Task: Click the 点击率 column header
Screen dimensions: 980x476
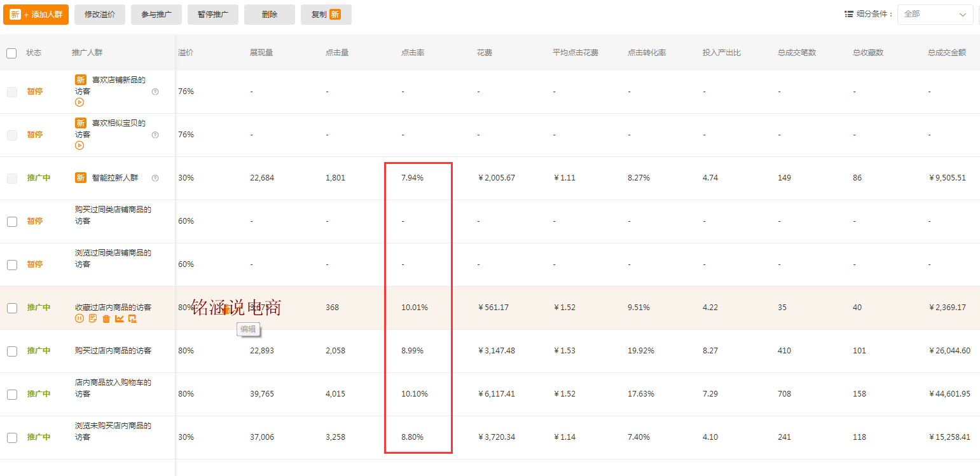Action: [413, 53]
